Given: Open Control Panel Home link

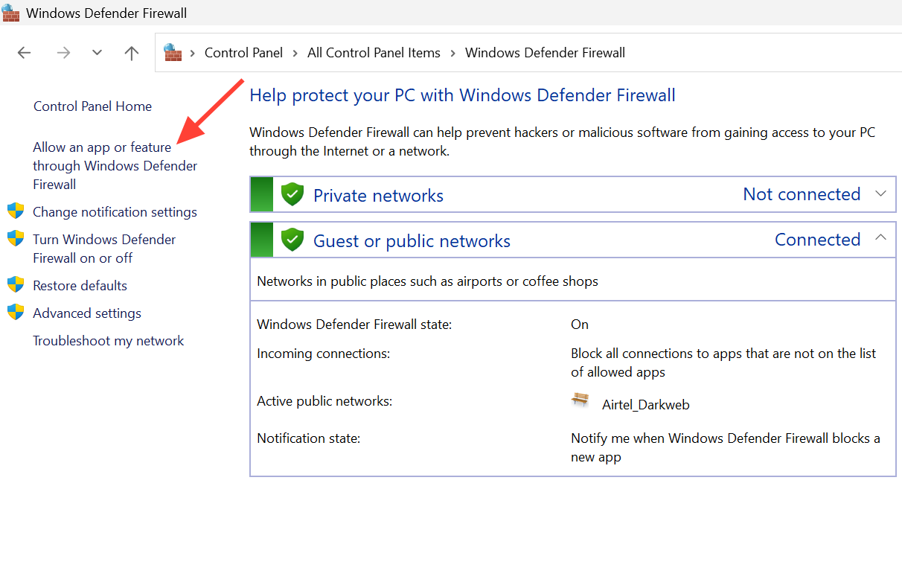Looking at the screenshot, I should click(x=92, y=106).
